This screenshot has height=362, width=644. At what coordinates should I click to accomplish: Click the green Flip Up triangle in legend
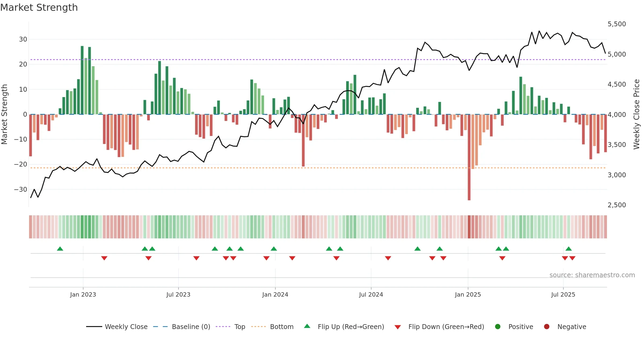[x=307, y=326]
